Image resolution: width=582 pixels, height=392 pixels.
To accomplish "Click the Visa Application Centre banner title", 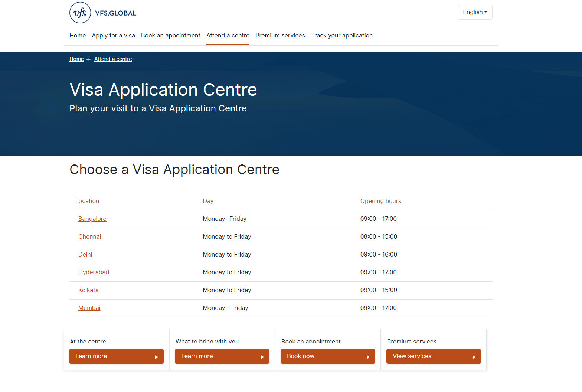I will click(x=163, y=90).
